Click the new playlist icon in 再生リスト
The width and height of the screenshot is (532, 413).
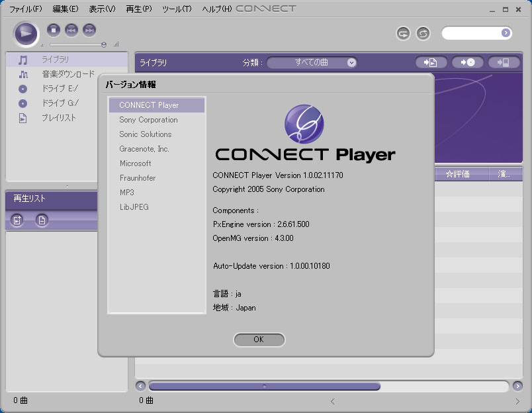[17, 220]
